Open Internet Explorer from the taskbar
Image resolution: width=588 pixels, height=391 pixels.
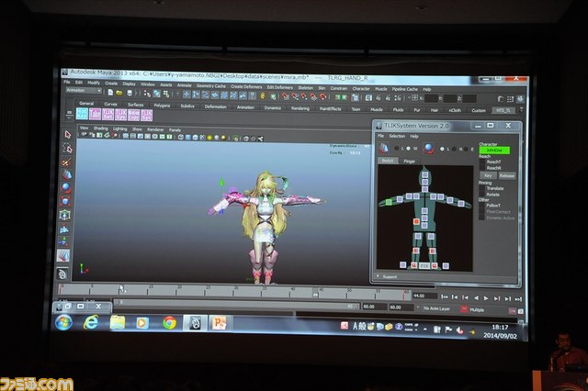(x=91, y=322)
